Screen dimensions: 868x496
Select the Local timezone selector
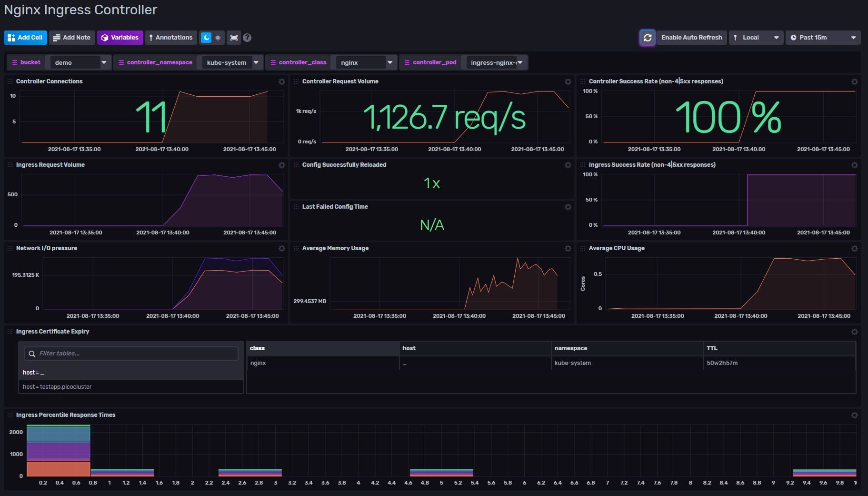(756, 37)
